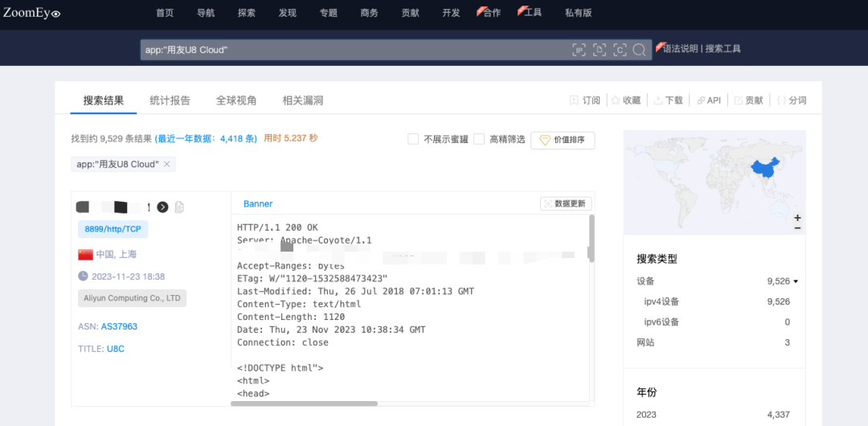Screen dimensions: 868x426
Task: Click the ipv4设备 filter row
Action: 714,302
